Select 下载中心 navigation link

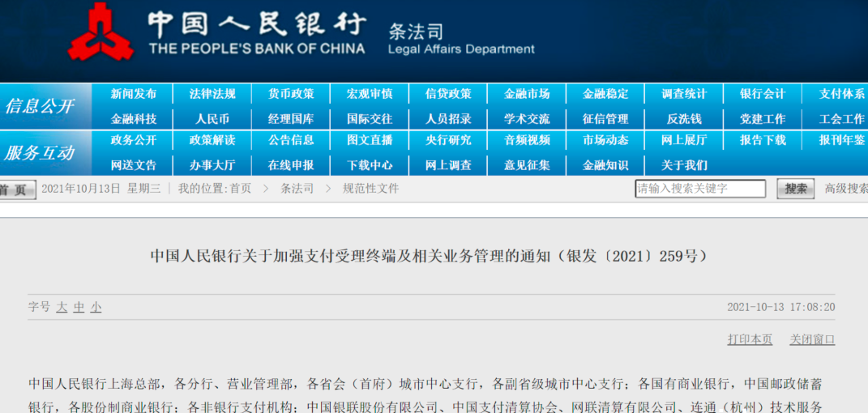tap(370, 165)
